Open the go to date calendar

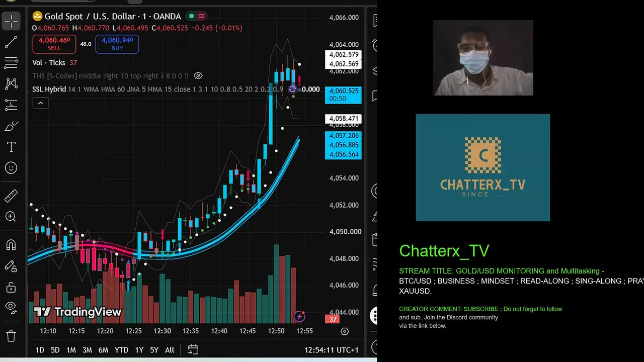pos(193,350)
